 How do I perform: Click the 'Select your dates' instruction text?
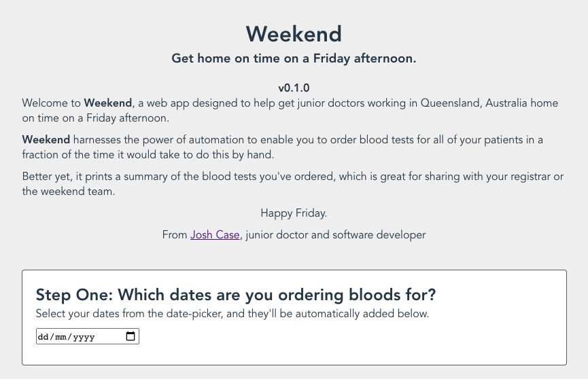[x=232, y=313]
